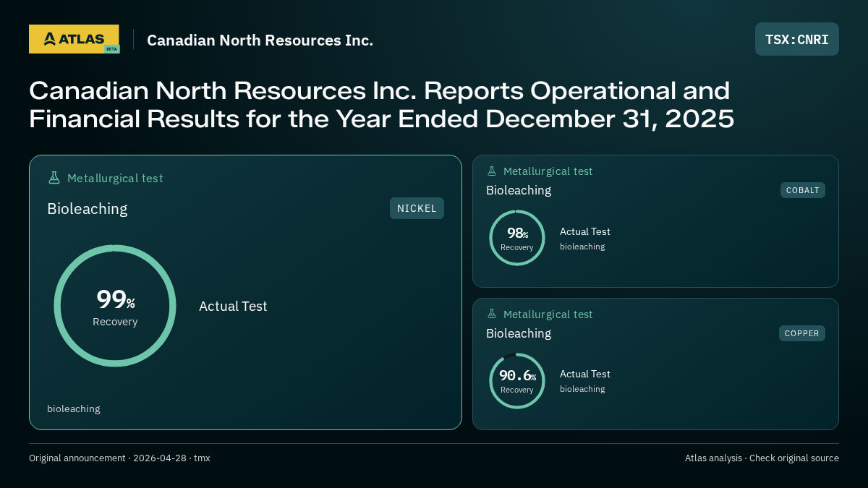The width and height of the screenshot is (868, 488).
Task: Click 'Metallurgical test' label in Copper card
Action: (548, 314)
